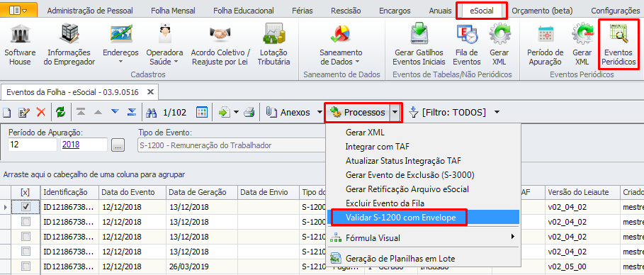
Task: Select the eSocial ribbon tab
Action: [x=481, y=11]
